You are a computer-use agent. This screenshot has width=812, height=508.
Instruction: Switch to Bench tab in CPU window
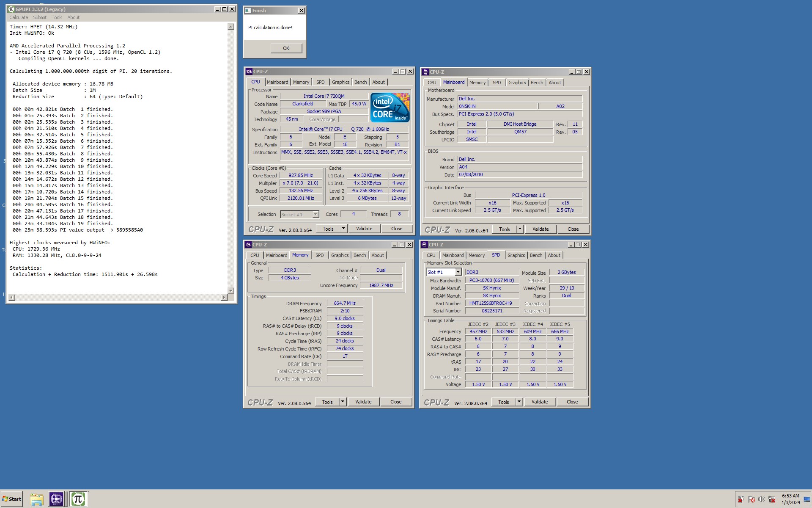point(361,82)
